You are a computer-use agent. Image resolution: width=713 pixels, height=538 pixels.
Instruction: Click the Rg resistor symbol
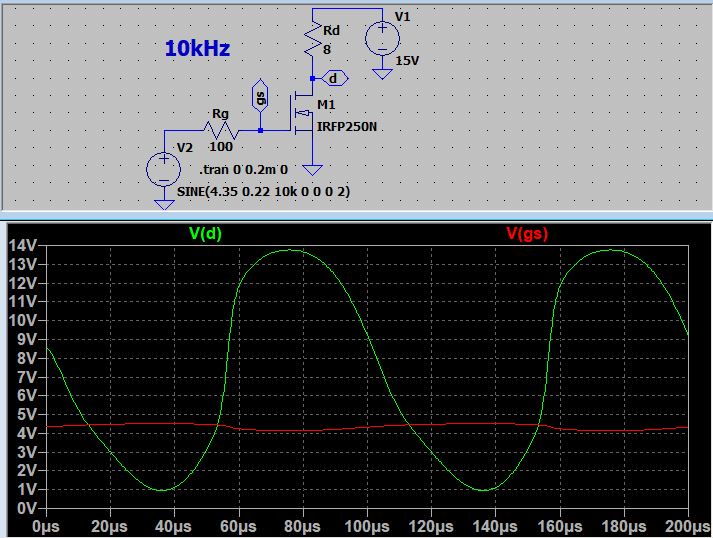pos(220,131)
